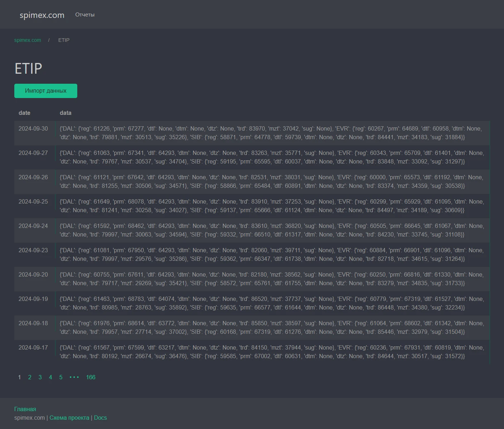Go to page 2 of results

pyautogui.click(x=30, y=377)
